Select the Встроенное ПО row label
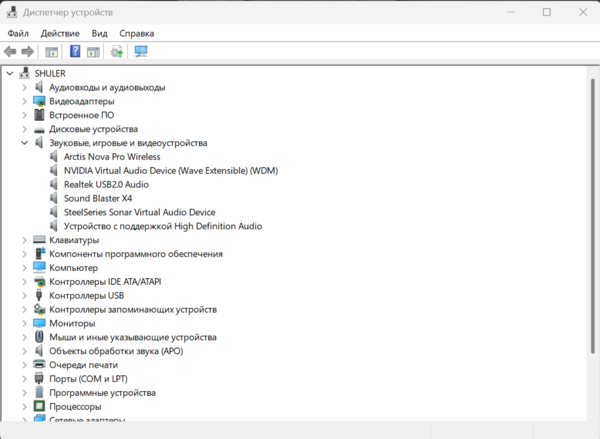Screen dimensions: 600x439 tap(82, 115)
